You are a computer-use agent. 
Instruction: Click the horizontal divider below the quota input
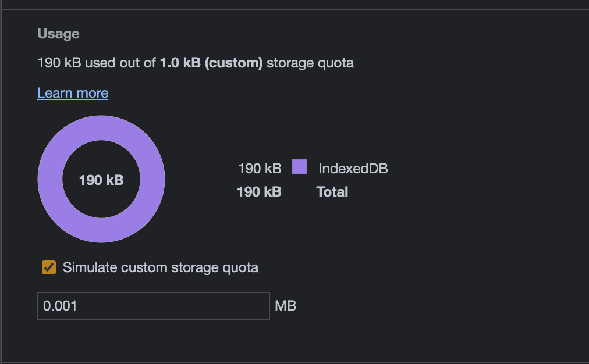(x=294, y=362)
